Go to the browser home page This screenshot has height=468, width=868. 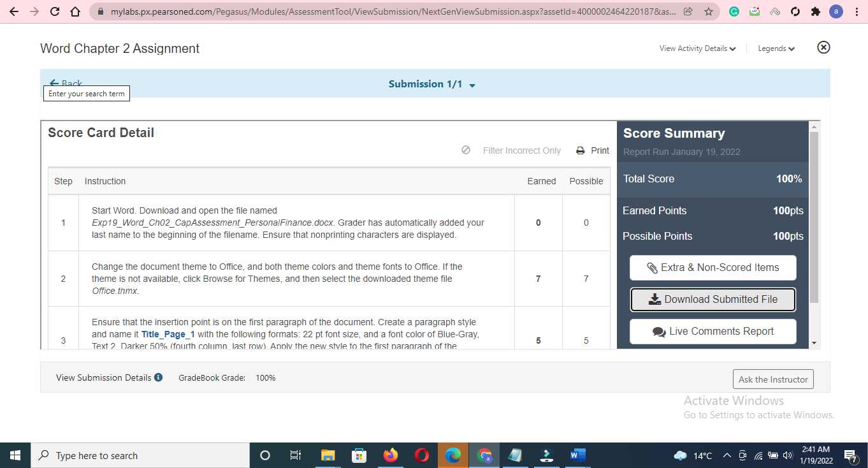pos(75,11)
